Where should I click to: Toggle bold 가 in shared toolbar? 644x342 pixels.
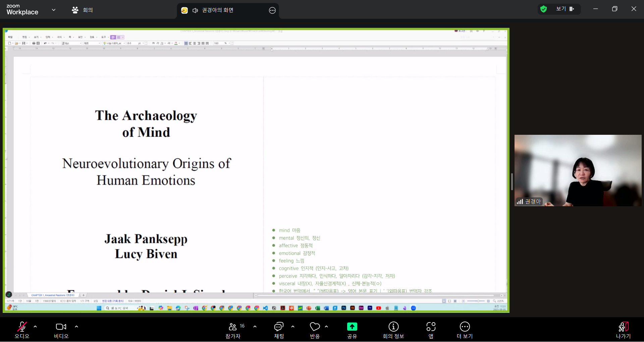pos(153,43)
